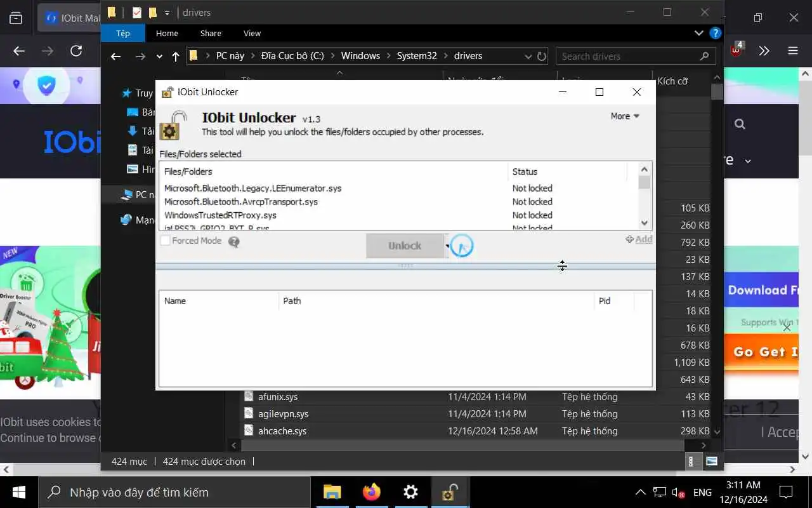
Task: Open Firefox hamburger application menu
Action: tap(793, 51)
